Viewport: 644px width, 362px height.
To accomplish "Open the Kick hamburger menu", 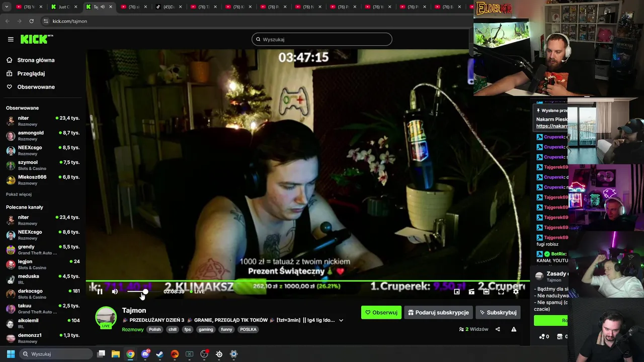I will pyautogui.click(x=11, y=39).
